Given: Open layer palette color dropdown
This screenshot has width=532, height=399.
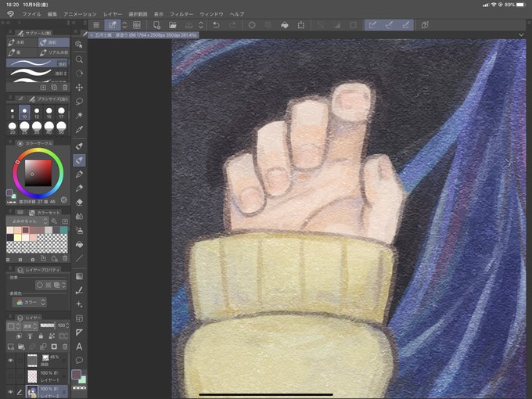Looking at the screenshot, I should point(14,325).
